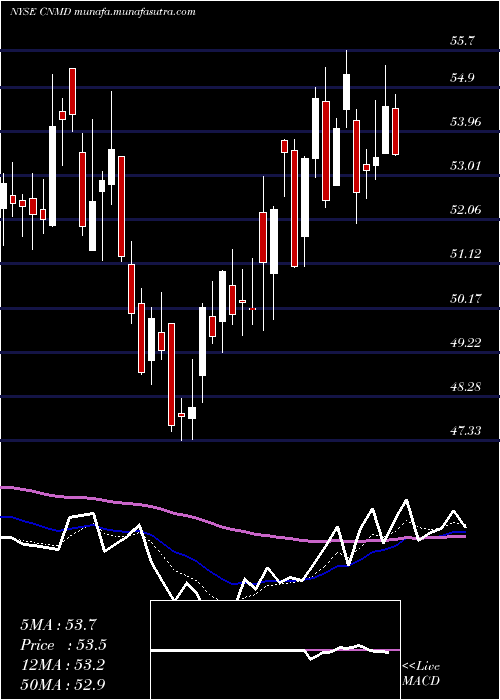Viewport: 500px width, 700px height.
Task: Select the 52.06 price level label
Action: 466,209
